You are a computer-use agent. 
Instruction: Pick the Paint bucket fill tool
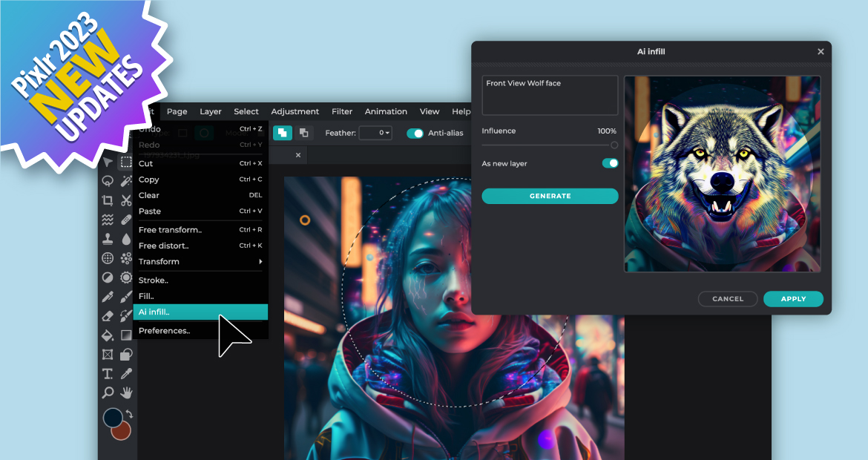(x=108, y=335)
